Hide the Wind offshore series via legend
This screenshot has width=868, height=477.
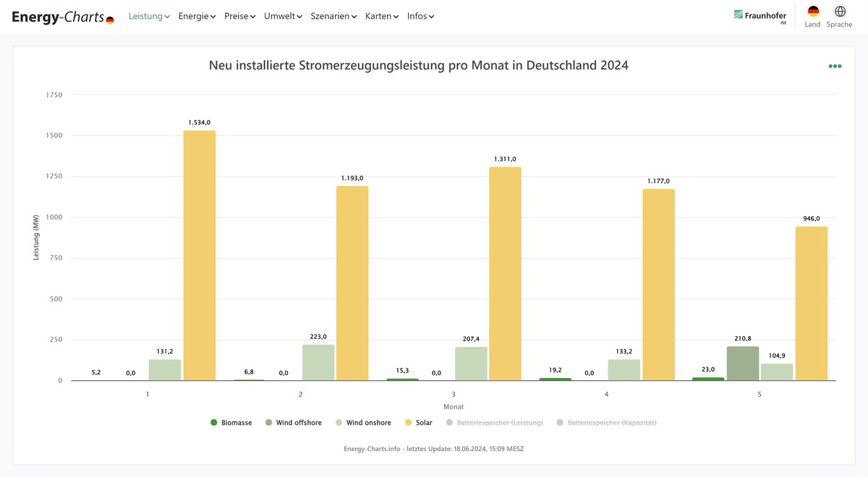click(x=270, y=422)
